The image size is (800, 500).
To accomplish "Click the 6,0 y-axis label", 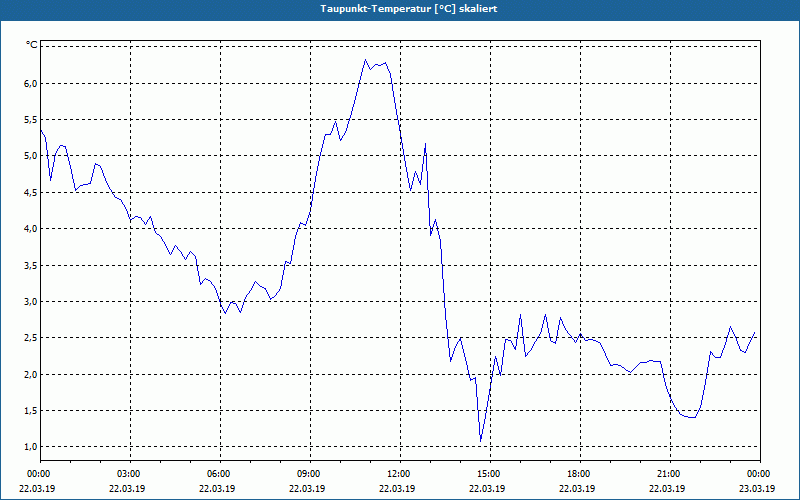I will (x=31, y=83).
